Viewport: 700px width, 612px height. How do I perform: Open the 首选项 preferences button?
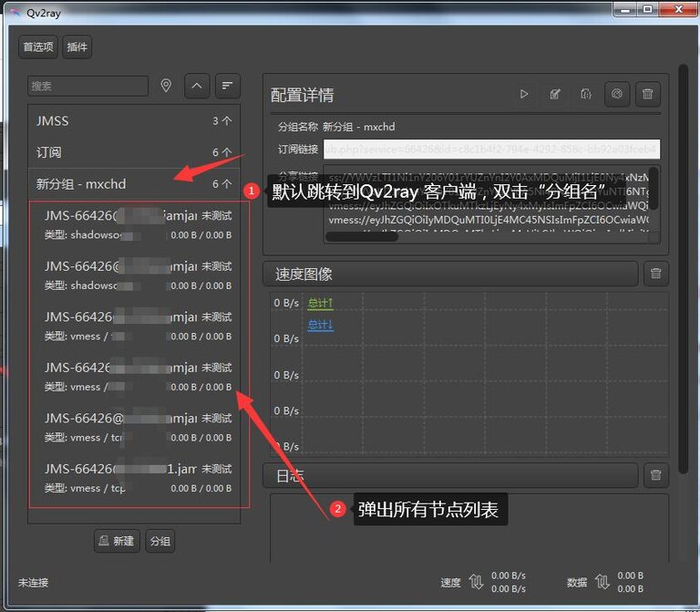point(38,47)
